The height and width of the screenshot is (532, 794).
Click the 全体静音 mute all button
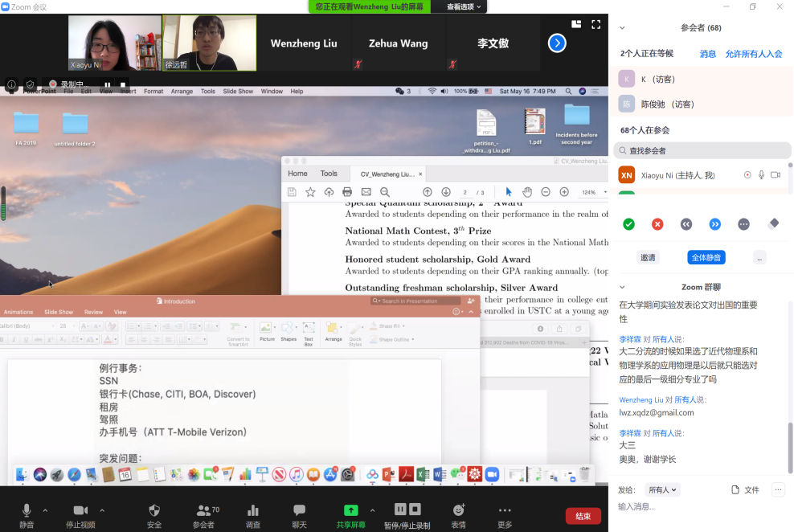pos(706,257)
